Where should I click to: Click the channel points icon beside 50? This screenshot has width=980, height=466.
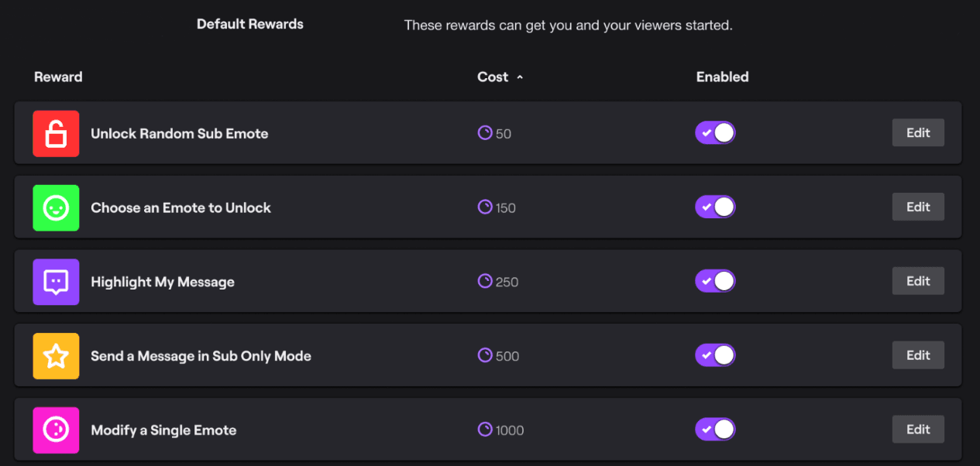[x=485, y=133]
